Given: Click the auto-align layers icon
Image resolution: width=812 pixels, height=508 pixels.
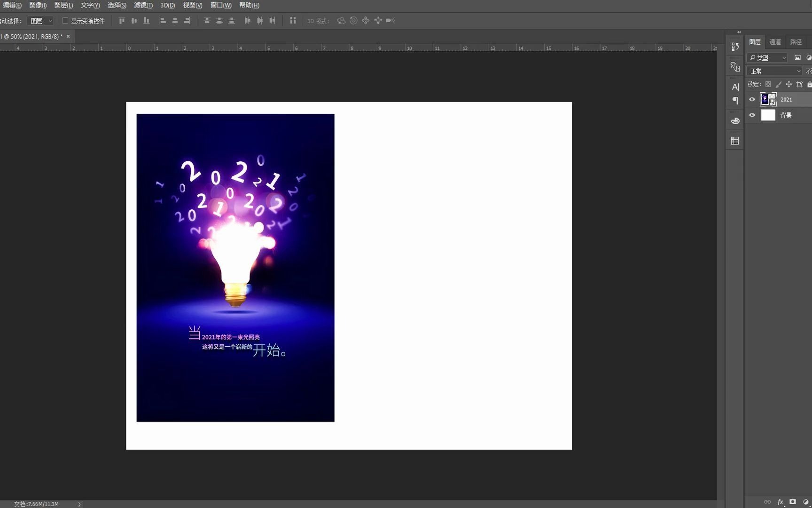Looking at the screenshot, I should point(293,21).
